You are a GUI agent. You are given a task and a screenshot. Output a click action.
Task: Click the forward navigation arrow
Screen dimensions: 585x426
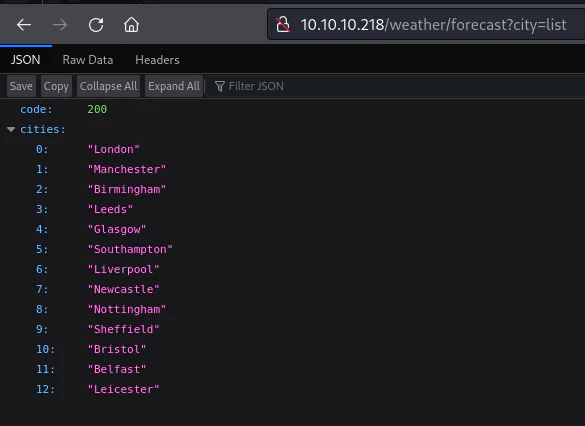pyautogui.click(x=60, y=25)
